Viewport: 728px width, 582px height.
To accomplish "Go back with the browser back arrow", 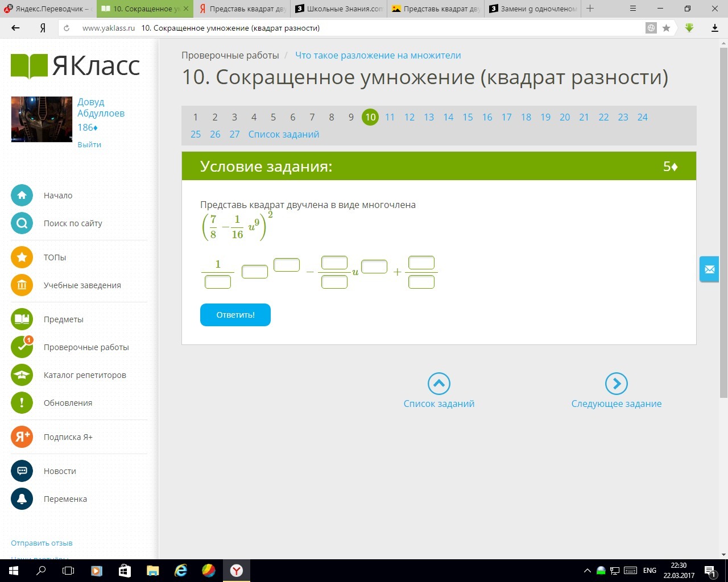I will pos(15,28).
